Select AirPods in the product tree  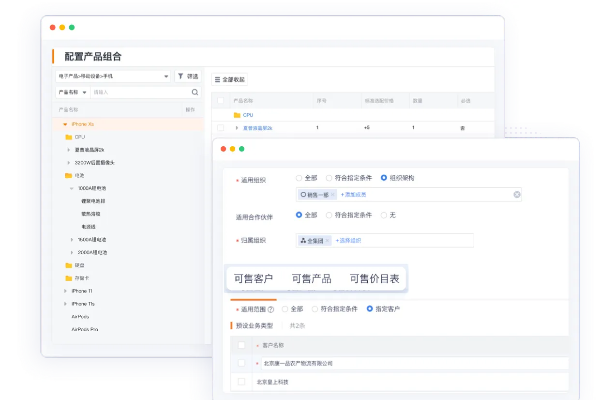[x=80, y=317]
